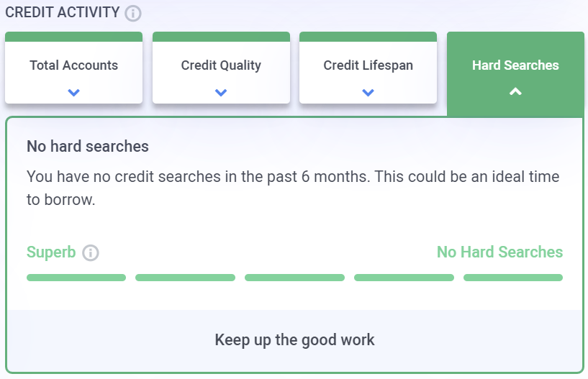
Task: Click the green Superb rating label
Action: coord(51,252)
